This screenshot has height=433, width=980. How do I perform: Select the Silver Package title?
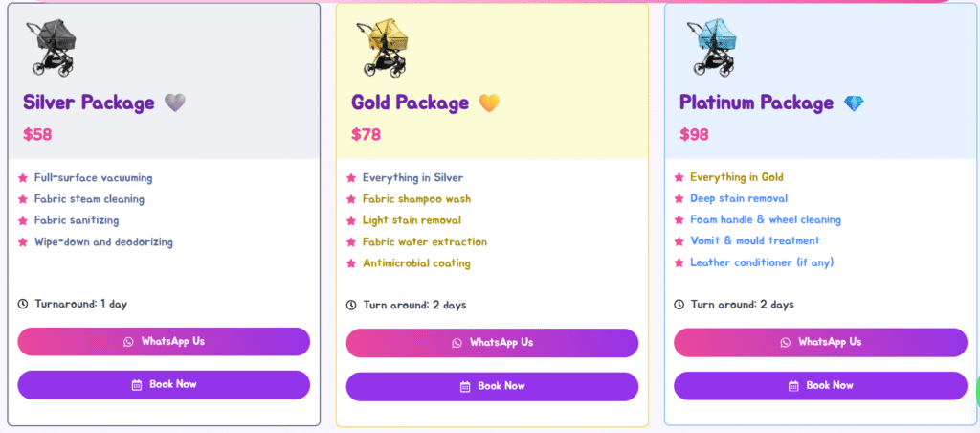pyautogui.click(x=88, y=103)
